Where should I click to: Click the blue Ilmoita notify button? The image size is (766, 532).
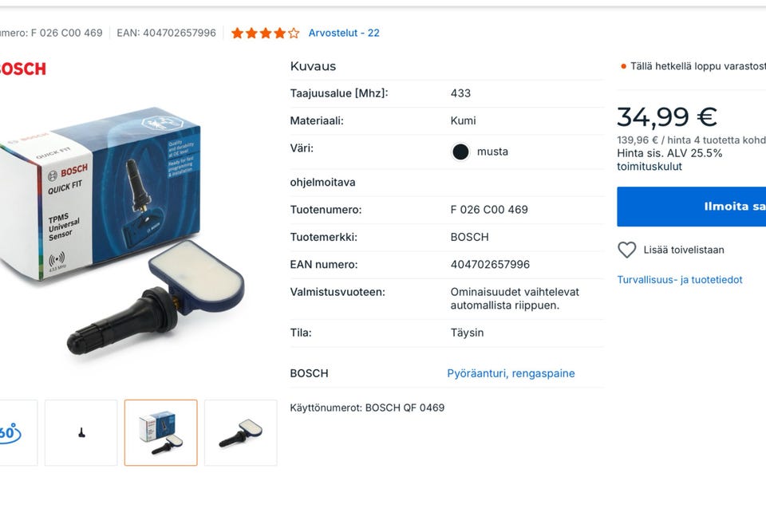[x=691, y=207]
